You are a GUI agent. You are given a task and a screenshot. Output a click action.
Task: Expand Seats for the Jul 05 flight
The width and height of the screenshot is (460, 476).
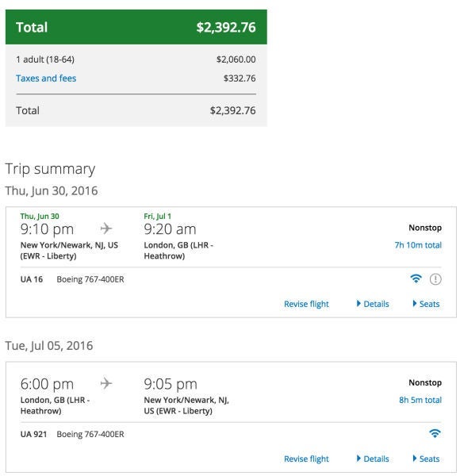[x=426, y=459]
